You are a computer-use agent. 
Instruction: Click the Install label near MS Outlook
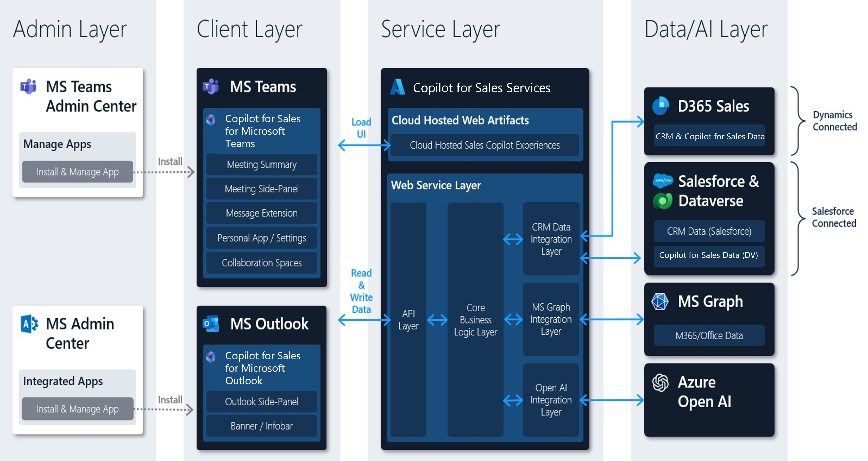(x=170, y=400)
